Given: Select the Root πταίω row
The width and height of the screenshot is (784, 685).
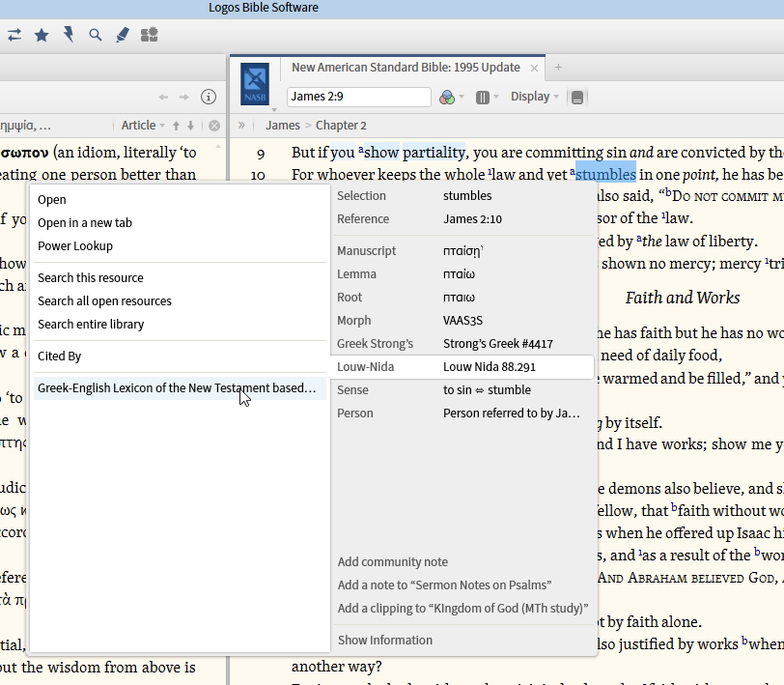Looking at the screenshot, I should (x=463, y=298).
